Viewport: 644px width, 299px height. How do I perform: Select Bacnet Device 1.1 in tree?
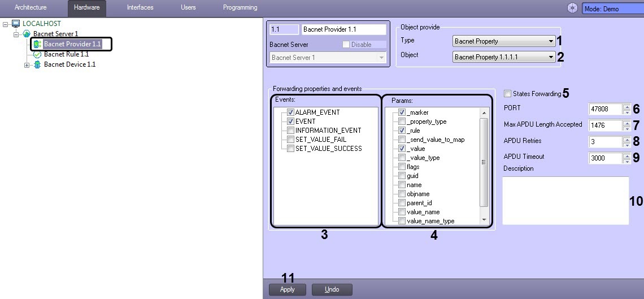(x=70, y=64)
